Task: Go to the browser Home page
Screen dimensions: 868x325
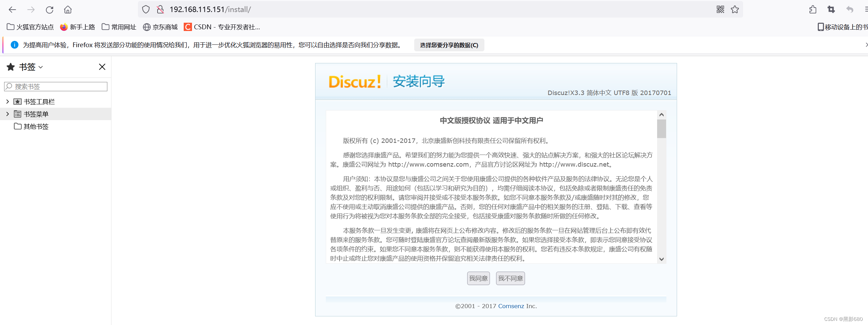Action: (68, 10)
